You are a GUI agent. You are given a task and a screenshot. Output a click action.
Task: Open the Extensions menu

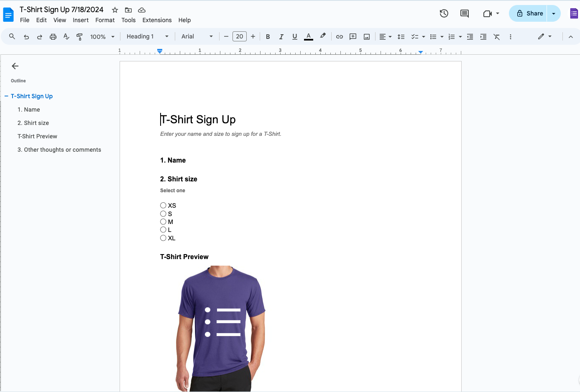pos(157,20)
